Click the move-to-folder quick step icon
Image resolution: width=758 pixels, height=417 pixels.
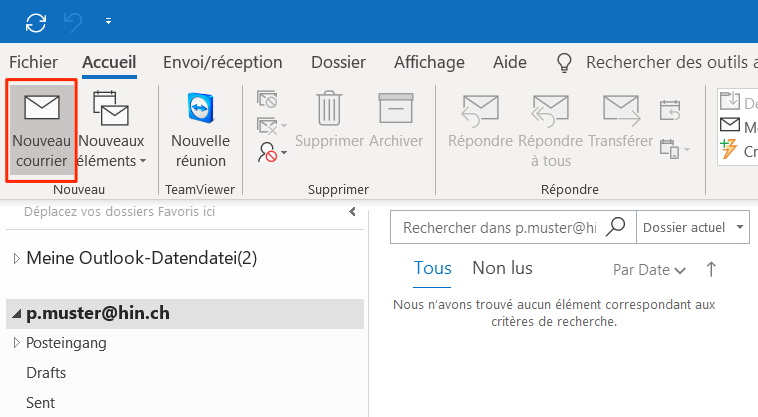729,101
